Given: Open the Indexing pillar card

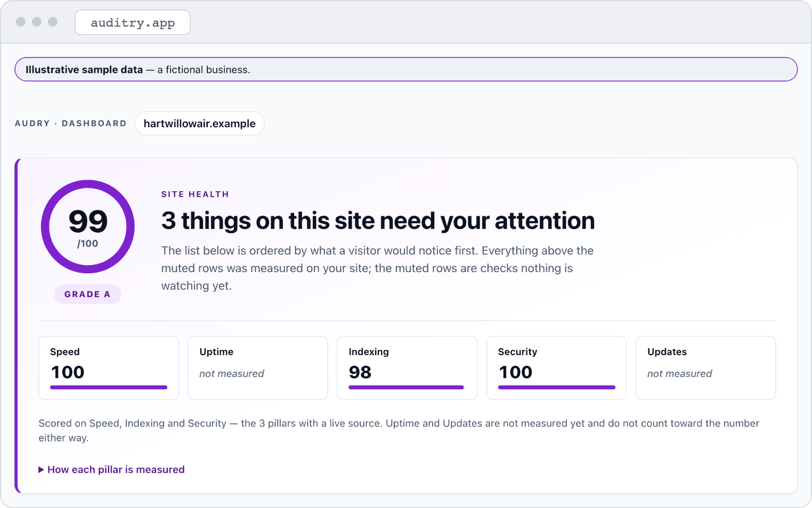Looking at the screenshot, I should [x=407, y=368].
